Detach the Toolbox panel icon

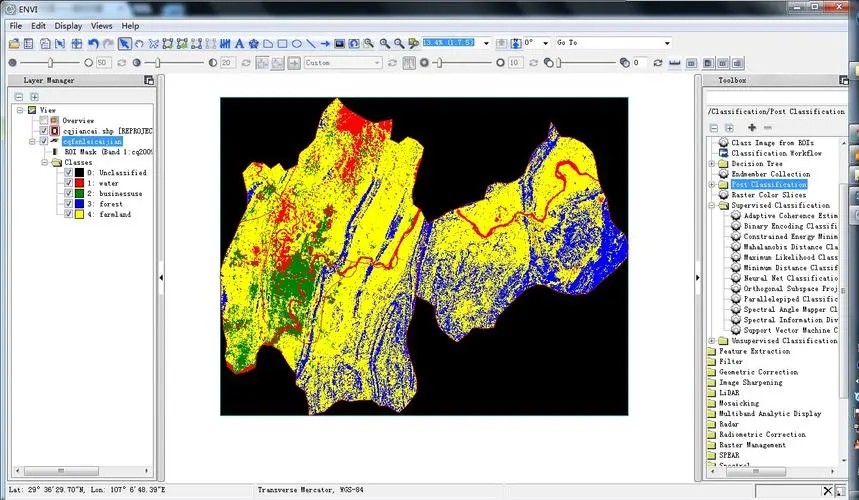coord(844,80)
